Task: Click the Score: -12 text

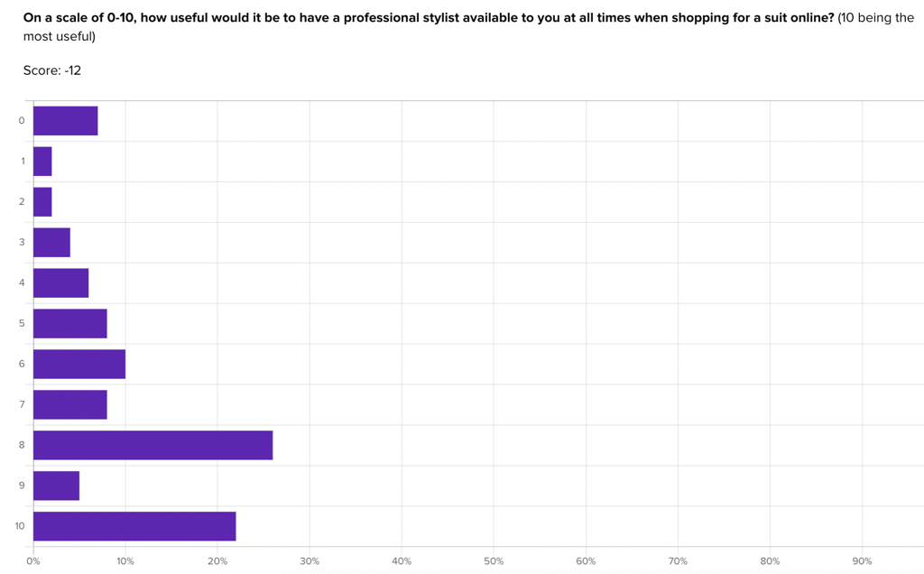Action: click(51, 70)
